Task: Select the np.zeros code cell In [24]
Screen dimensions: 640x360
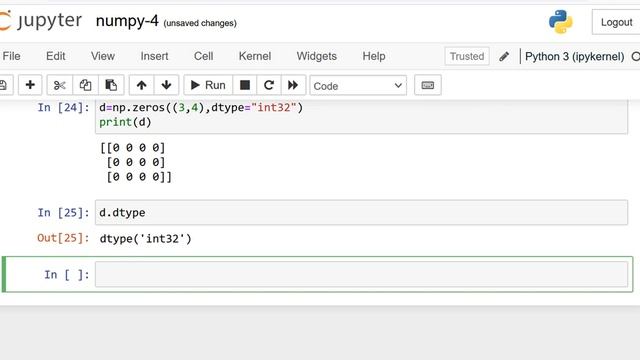Action: pyautogui.click(x=361, y=116)
